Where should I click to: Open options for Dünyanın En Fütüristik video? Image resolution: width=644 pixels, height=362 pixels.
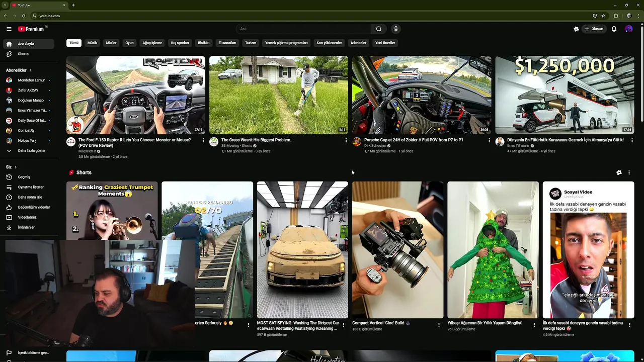coord(632,140)
